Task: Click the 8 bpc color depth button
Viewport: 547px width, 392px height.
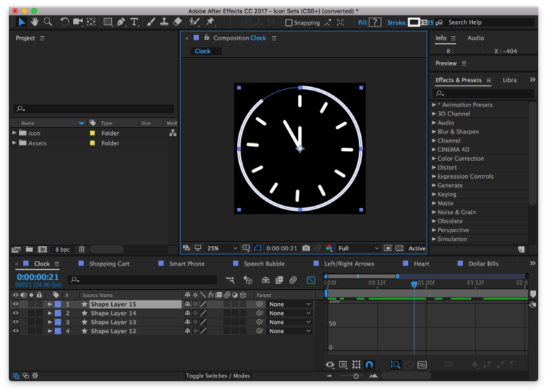Action: pyautogui.click(x=62, y=249)
